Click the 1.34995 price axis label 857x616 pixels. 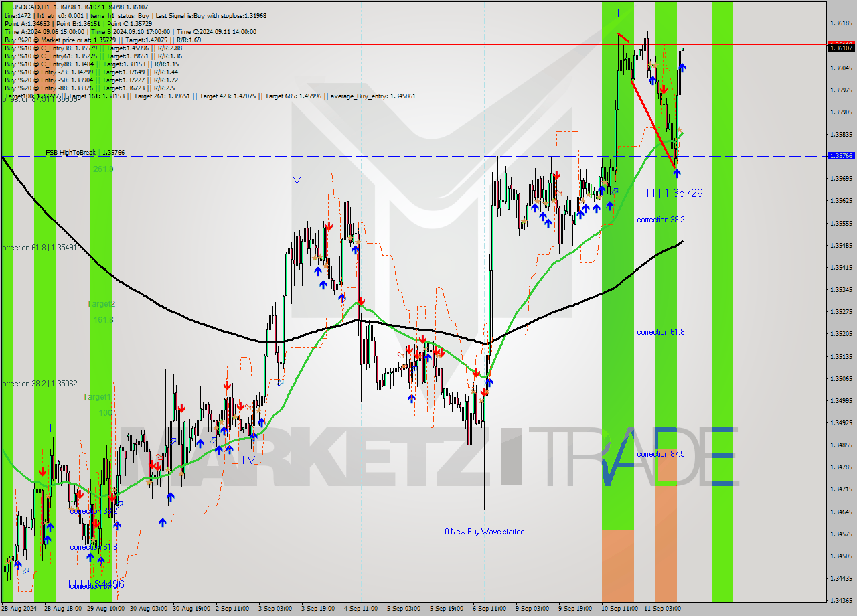tap(840, 400)
